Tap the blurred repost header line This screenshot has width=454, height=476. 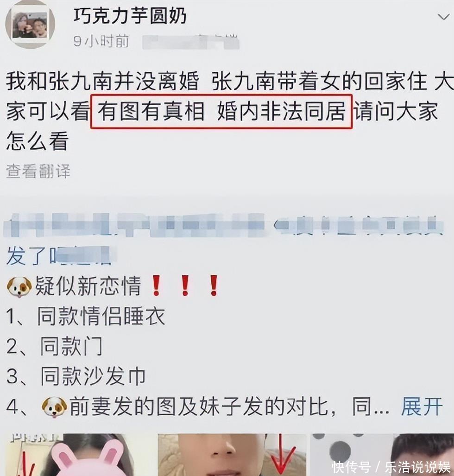[224, 225]
